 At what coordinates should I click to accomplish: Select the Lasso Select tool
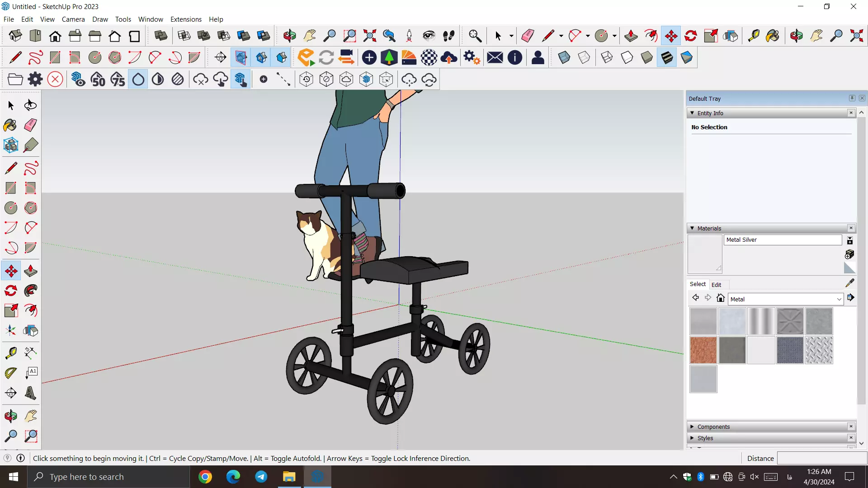[30, 105]
